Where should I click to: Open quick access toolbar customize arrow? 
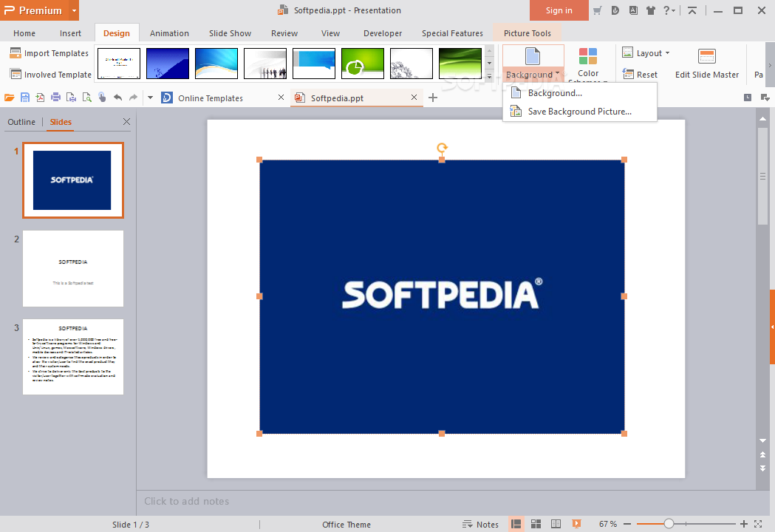[x=150, y=98]
